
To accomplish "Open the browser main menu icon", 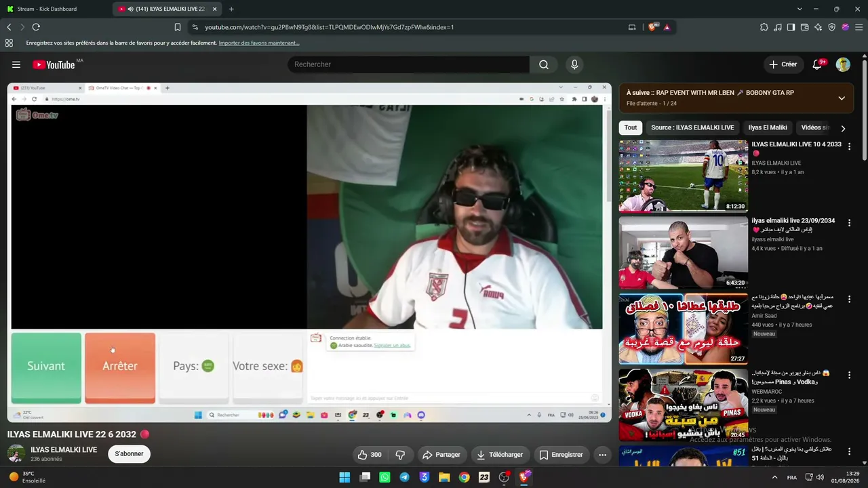I will coord(859,27).
